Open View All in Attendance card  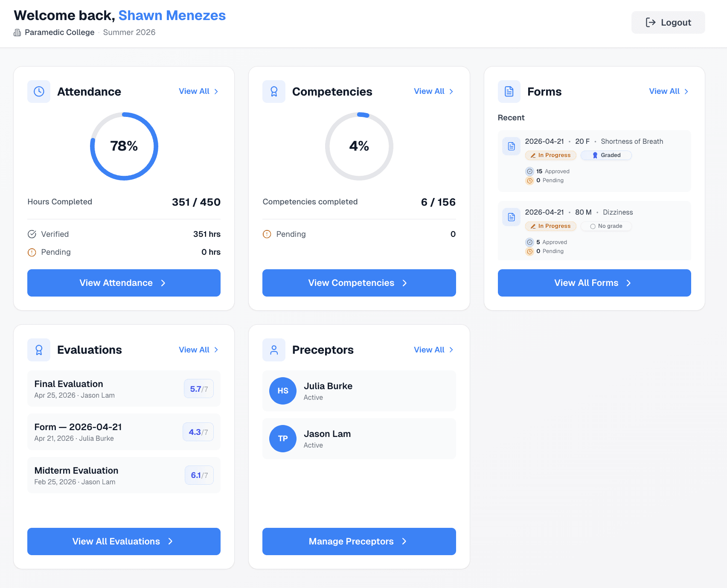[x=199, y=91]
